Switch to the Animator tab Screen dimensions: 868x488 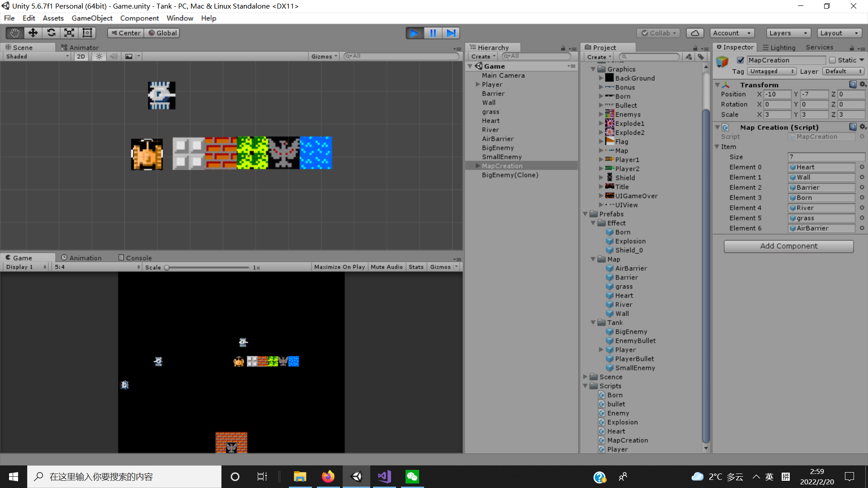[80, 47]
